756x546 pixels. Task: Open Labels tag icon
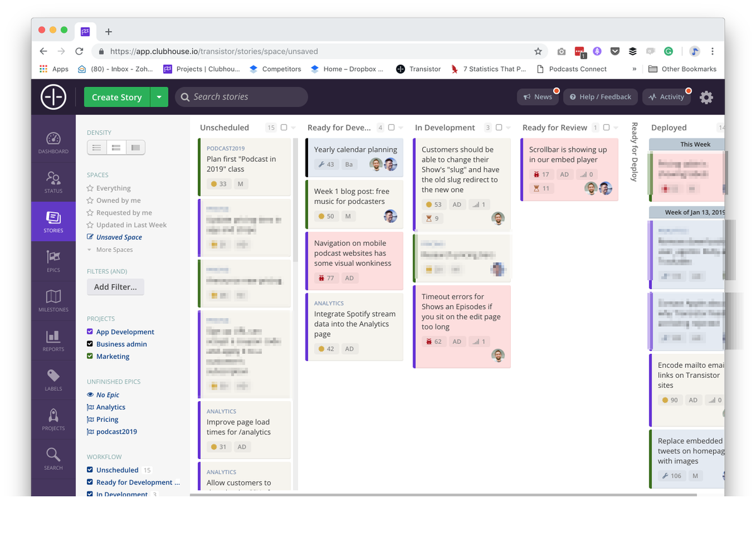pos(53,380)
